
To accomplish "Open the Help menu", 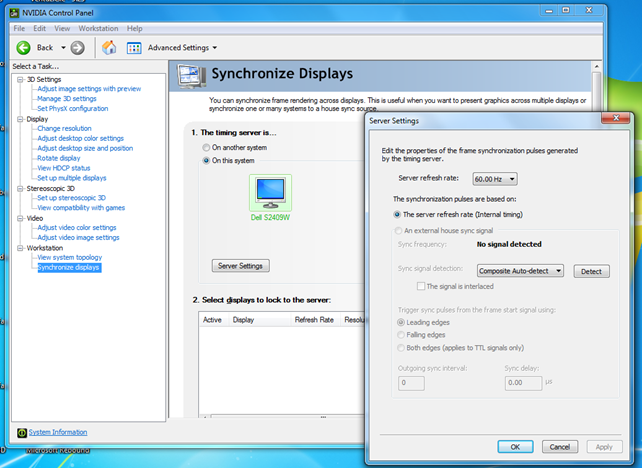I will [135, 28].
